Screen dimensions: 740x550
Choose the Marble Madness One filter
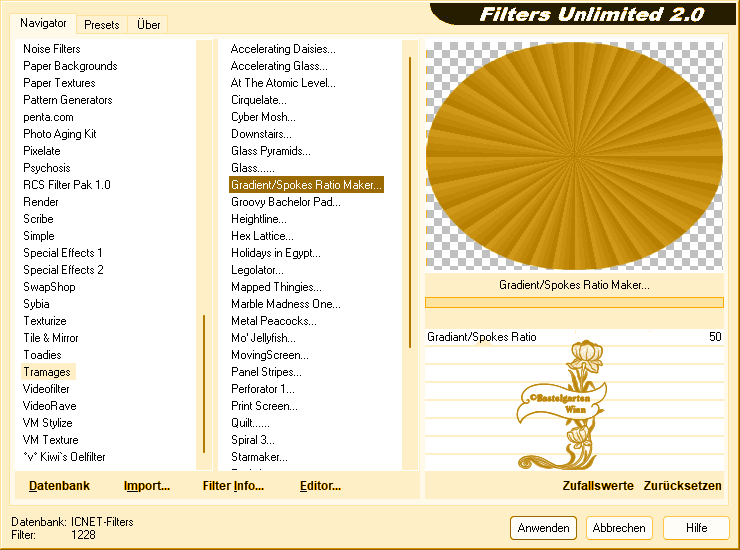point(286,304)
